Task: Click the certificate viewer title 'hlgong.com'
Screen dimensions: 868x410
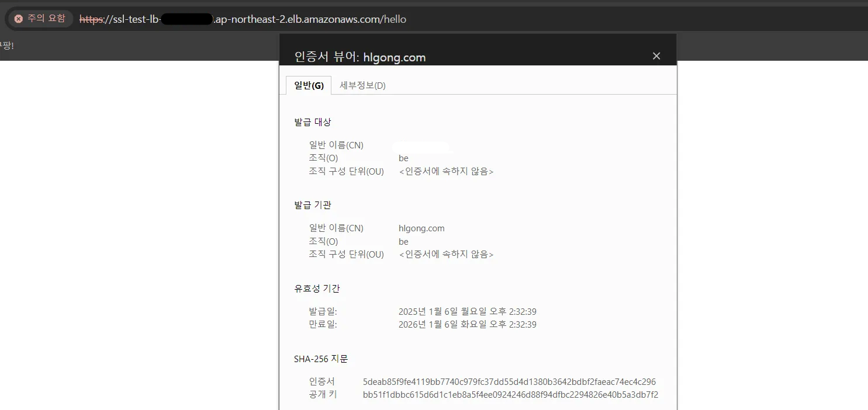Action: point(395,57)
